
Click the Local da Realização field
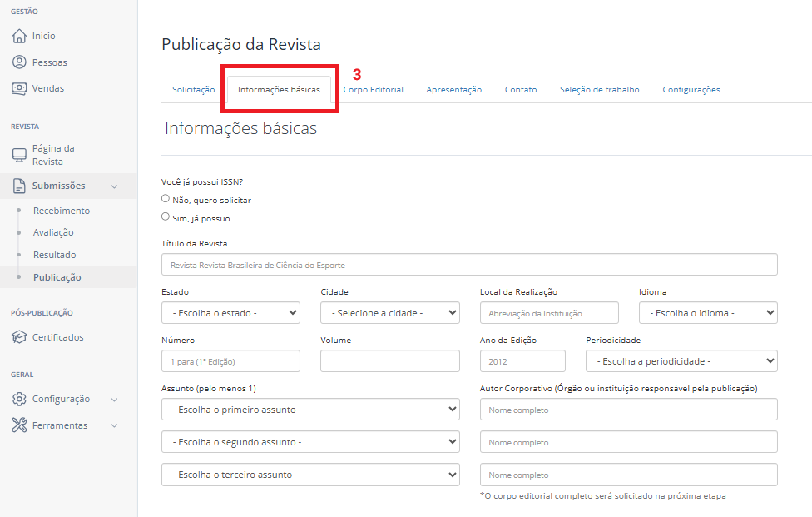coord(549,313)
